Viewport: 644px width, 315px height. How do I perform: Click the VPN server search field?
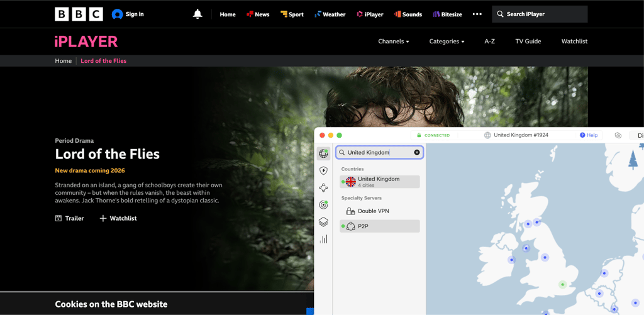coord(379,152)
